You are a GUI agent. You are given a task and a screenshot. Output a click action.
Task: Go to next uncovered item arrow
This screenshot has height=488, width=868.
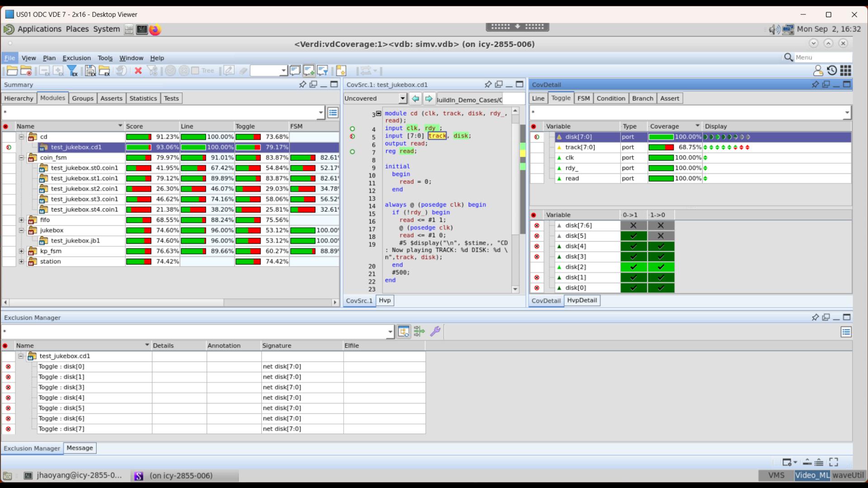[x=429, y=99]
